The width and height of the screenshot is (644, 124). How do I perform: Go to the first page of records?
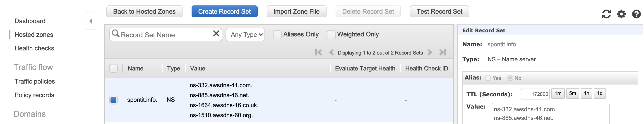(x=318, y=52)
